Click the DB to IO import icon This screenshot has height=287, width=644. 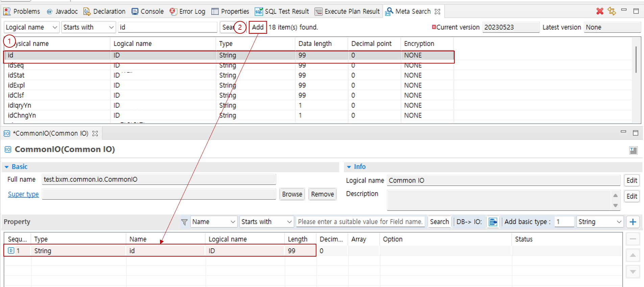(493, 222)
